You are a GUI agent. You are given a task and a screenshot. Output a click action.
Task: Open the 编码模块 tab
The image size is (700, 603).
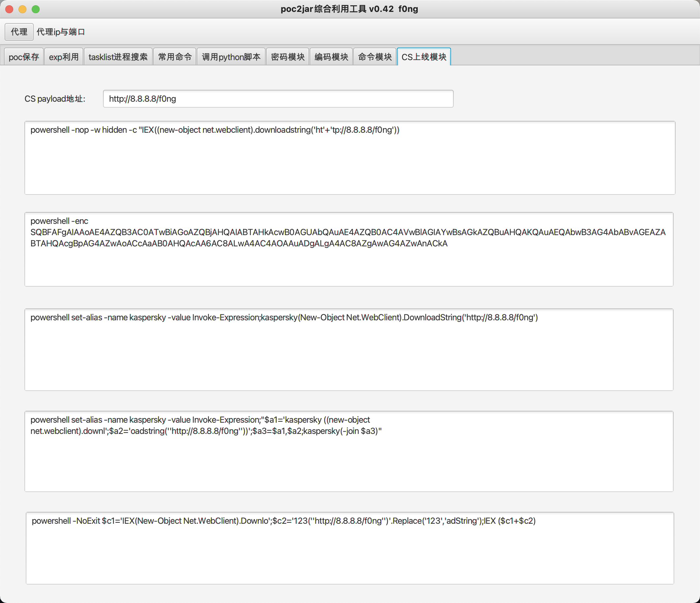click(x=331, y=57)
